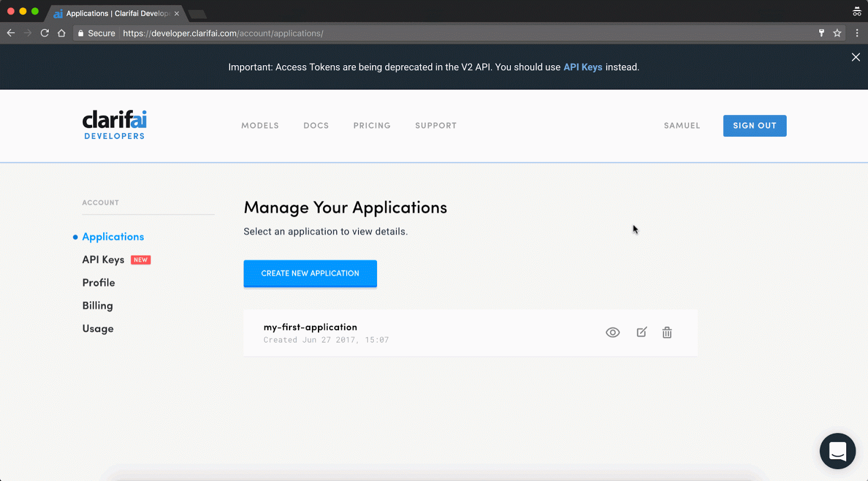Open Chrome three-dot menu
Viewport: 868px width, 481px height.
coord(857,33)
